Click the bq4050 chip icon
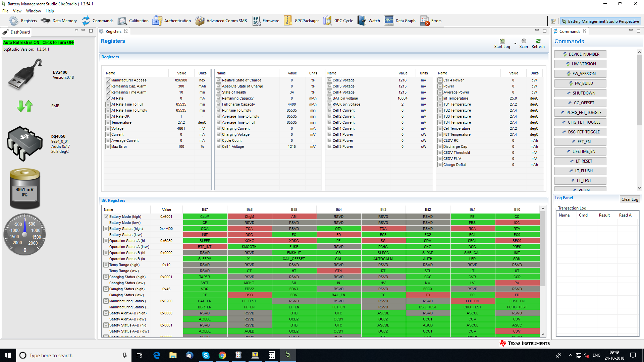This screenshot has height=362, width=644. pyautogui.click(x=25, y=143)
